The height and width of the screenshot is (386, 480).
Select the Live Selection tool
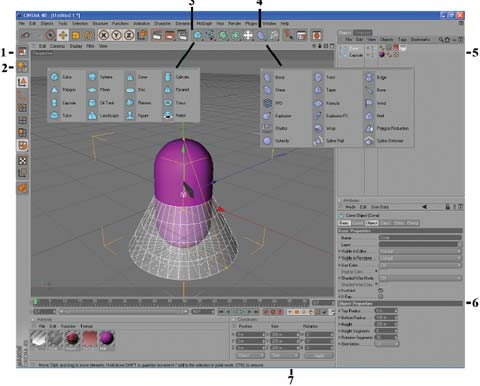click(50, 35)
